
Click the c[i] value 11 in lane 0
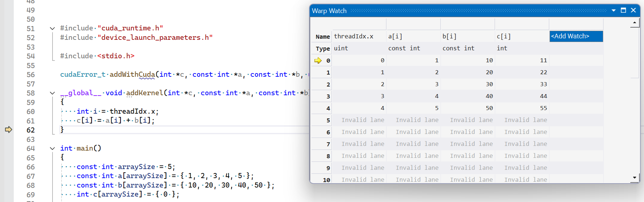click(x=522, y=60)
